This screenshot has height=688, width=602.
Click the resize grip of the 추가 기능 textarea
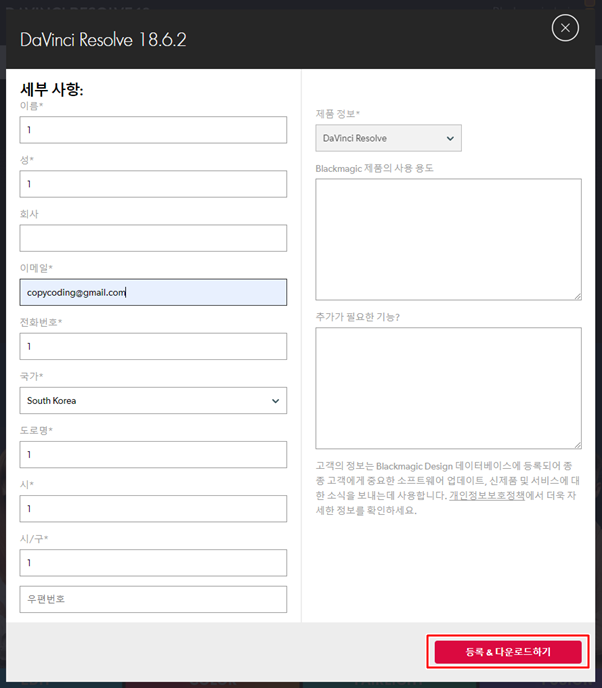(x=578, y=445)
